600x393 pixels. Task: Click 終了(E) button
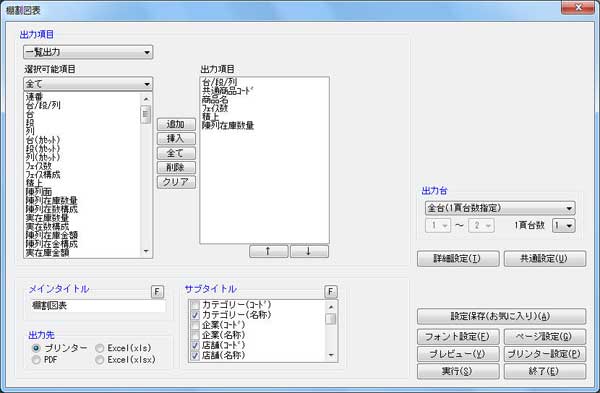point(545,371)
